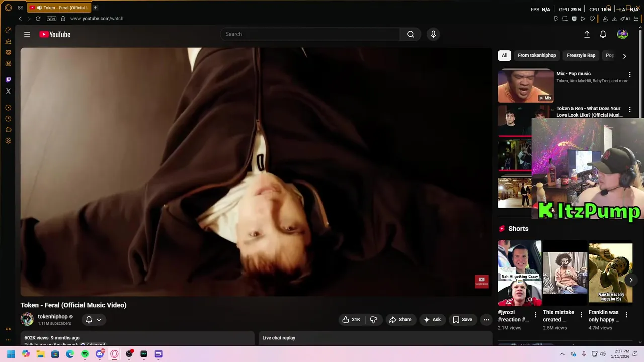This screenshot has width=644, height=362.
Task: Select the All filter chip
Action: pyautogui.click(x=504, y=55)
